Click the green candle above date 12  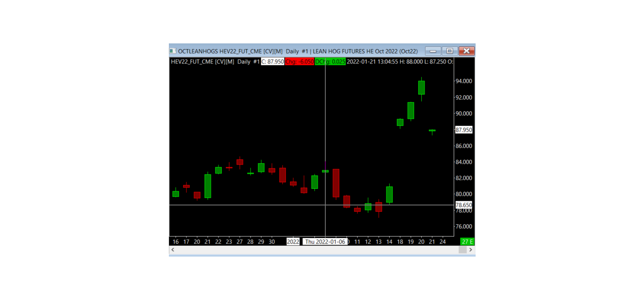click(368, 207)
